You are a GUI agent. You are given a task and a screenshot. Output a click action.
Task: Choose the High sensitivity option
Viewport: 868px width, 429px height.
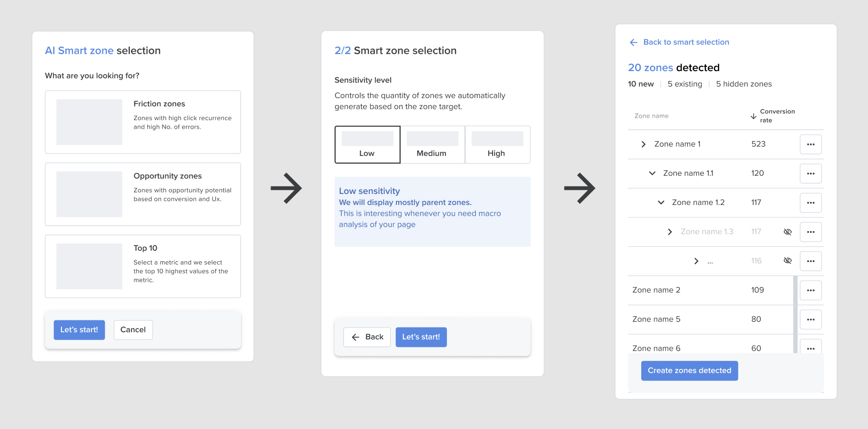click(497, 145)
